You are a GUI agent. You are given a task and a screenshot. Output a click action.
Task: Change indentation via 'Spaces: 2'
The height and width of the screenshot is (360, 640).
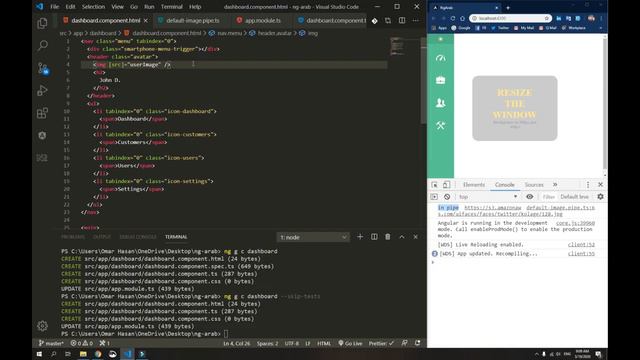coord(267,343)
